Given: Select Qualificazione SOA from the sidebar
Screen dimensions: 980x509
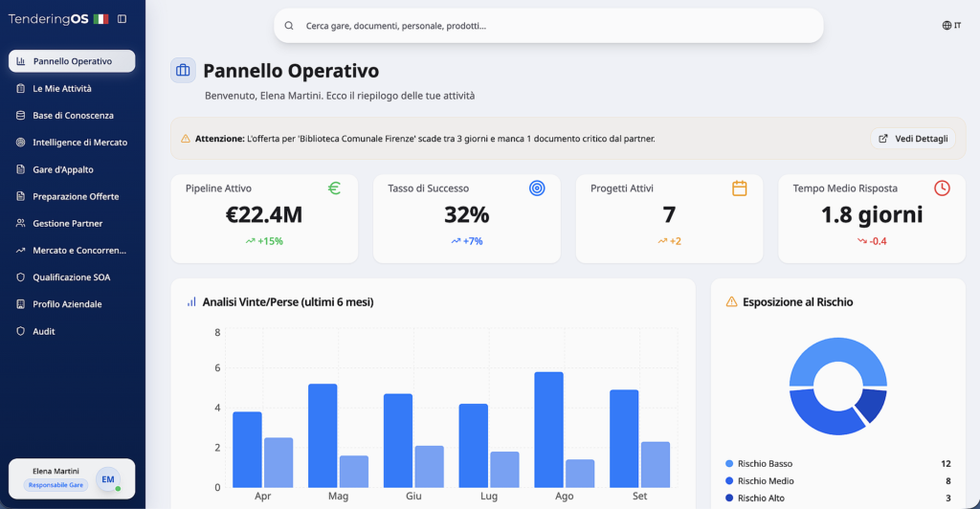Looking at the screenshot, I should point(71,277).
